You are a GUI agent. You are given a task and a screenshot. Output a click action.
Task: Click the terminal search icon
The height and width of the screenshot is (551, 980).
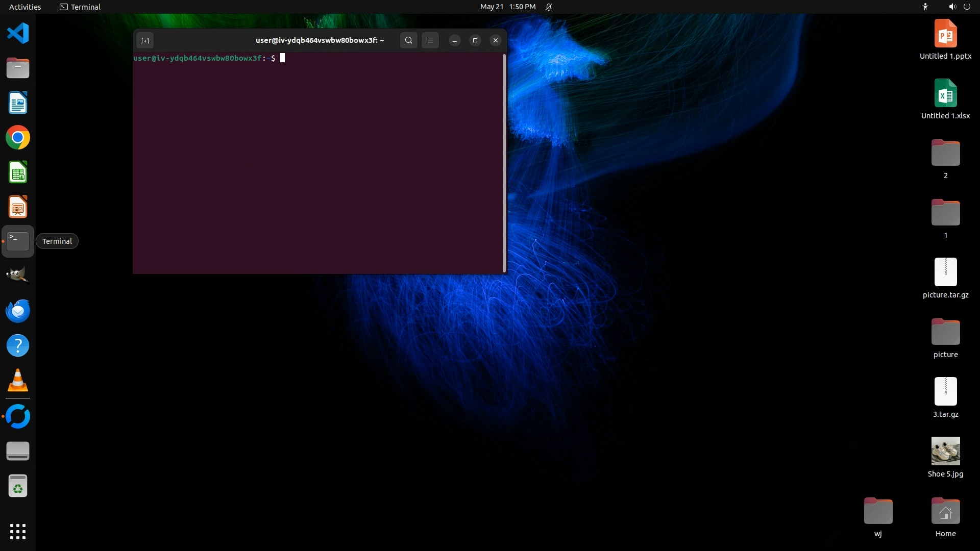point(408,40)
